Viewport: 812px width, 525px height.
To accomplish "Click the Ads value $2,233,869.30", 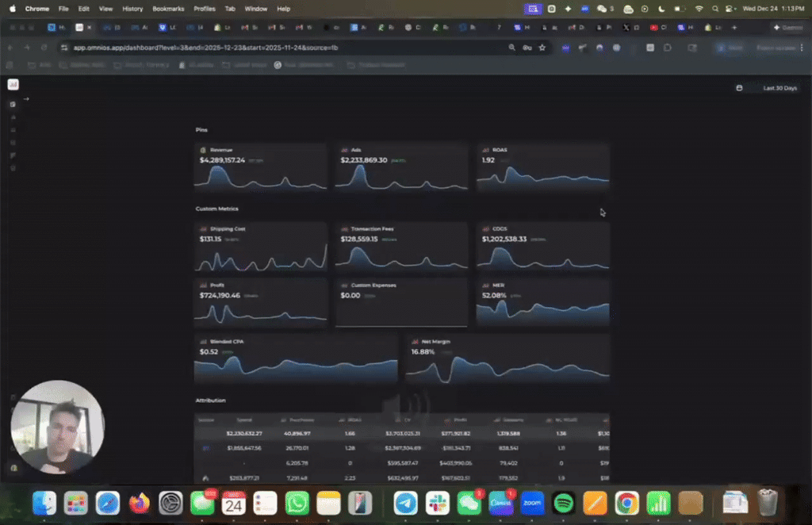I will (363, 160).
